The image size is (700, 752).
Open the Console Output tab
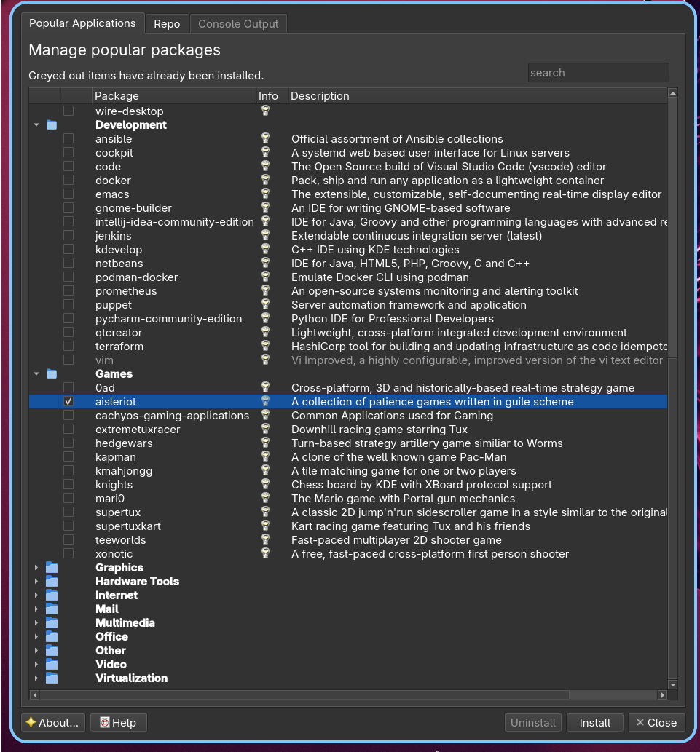pos(238,24)
